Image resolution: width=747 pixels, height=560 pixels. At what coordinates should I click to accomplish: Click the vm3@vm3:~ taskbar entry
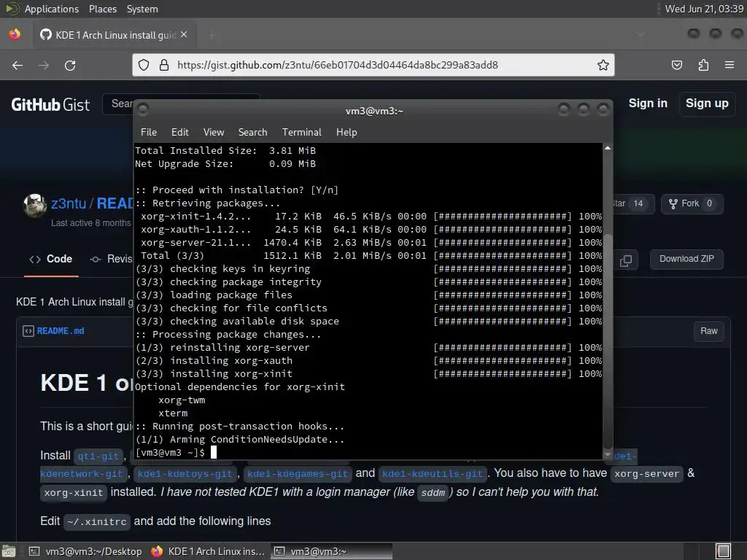tap(332, 551)
